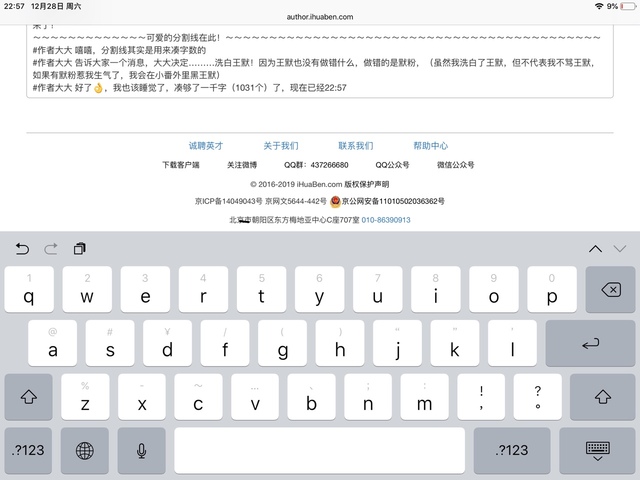Tap the 下载客户端 footer item
640x480 pixels.
coord(181,164)
